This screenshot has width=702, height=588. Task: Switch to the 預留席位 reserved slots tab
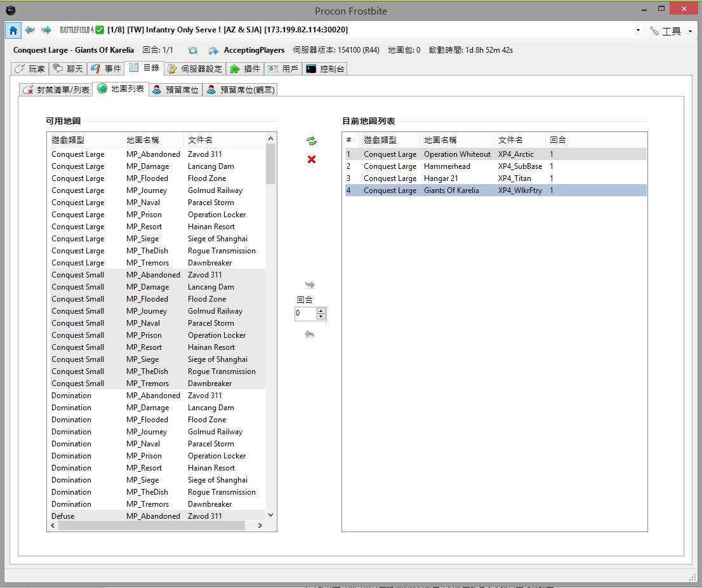pyautogui.click(x=175, y=90)
